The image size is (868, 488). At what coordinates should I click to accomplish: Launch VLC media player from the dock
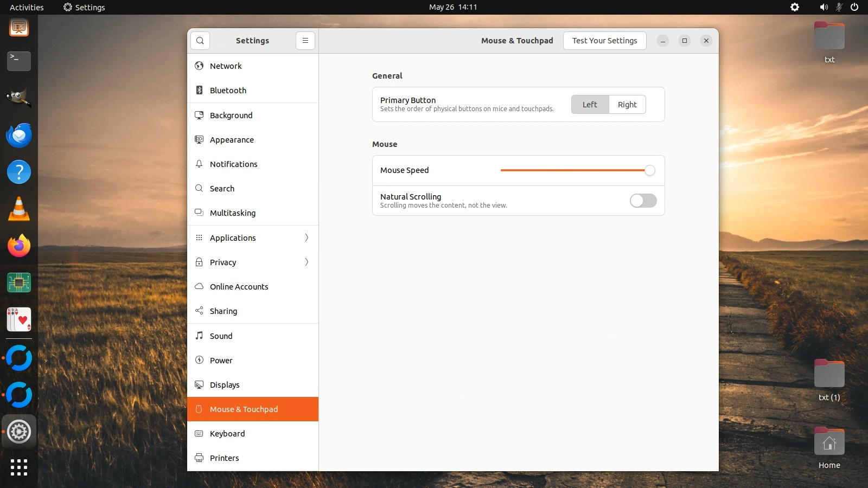[19, 209]
